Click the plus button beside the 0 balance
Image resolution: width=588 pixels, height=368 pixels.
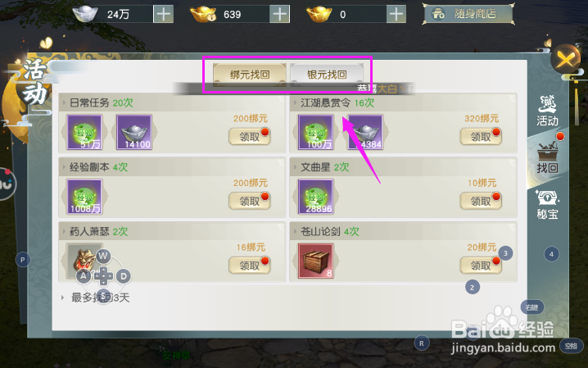pyautogui.click(x=396, y=14)
